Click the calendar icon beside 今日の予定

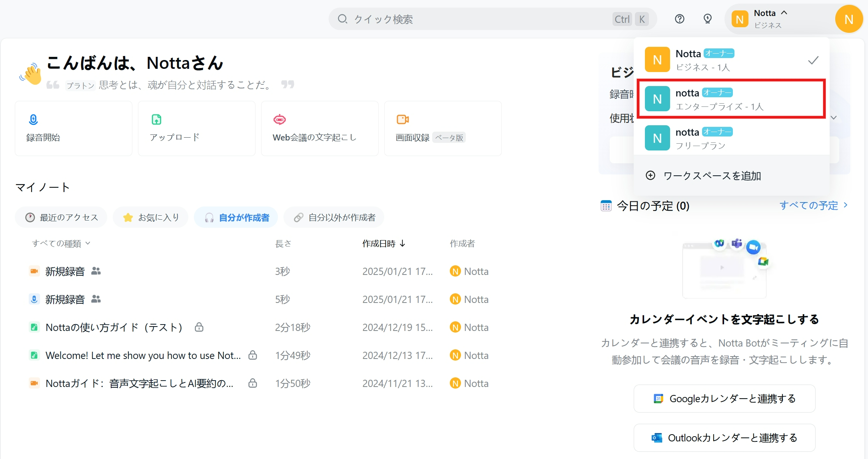click(x=606, y=206)
